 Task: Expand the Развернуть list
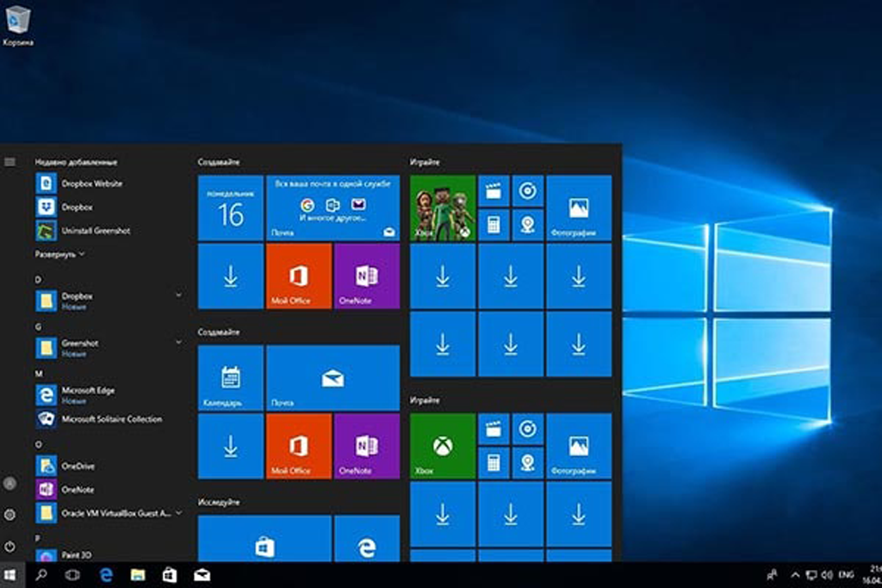pos(58,254)
